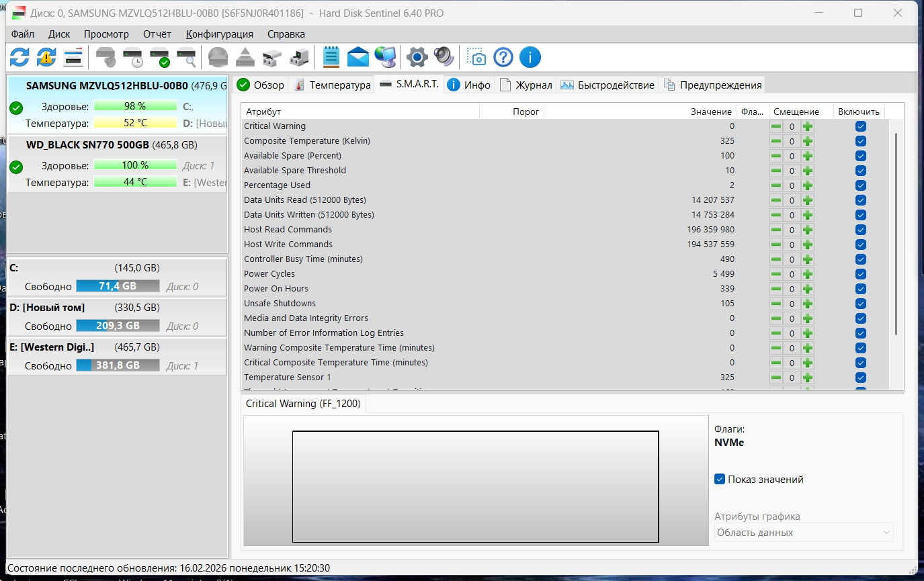Open the gear configuration icon in toolbar

tap(417, 57)
